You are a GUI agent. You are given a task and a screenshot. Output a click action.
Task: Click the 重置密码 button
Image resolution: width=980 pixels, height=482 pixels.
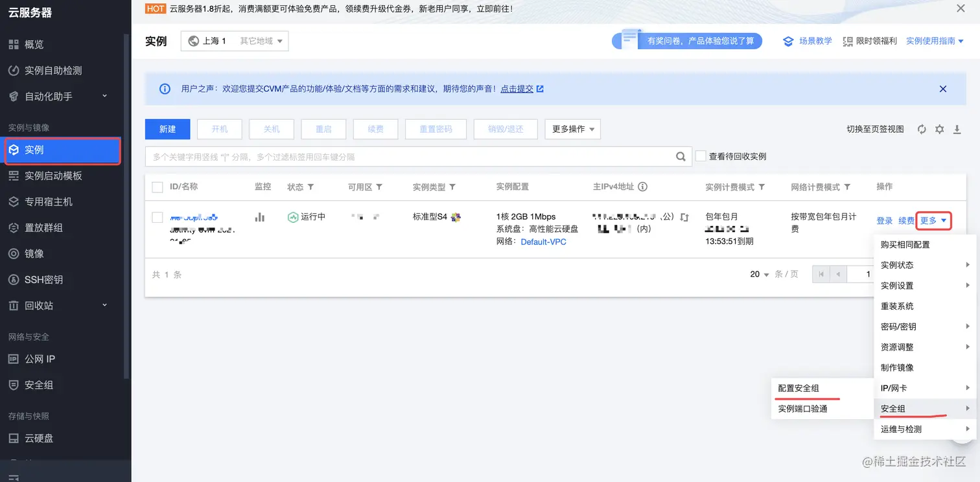[x=436, y=129]
